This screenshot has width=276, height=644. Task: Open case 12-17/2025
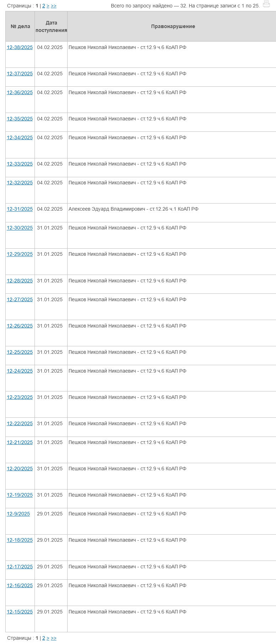point(20,567)
